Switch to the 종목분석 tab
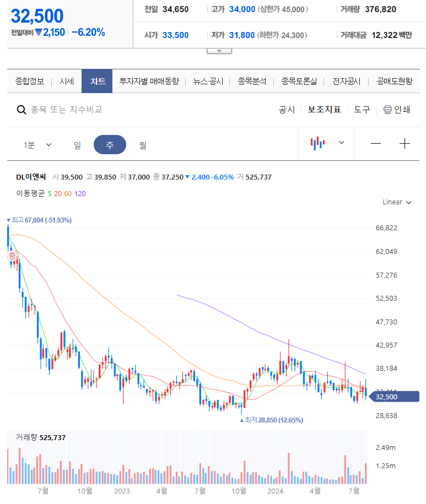The height and width of the screenshot is (504, 426). click(254, 80)
